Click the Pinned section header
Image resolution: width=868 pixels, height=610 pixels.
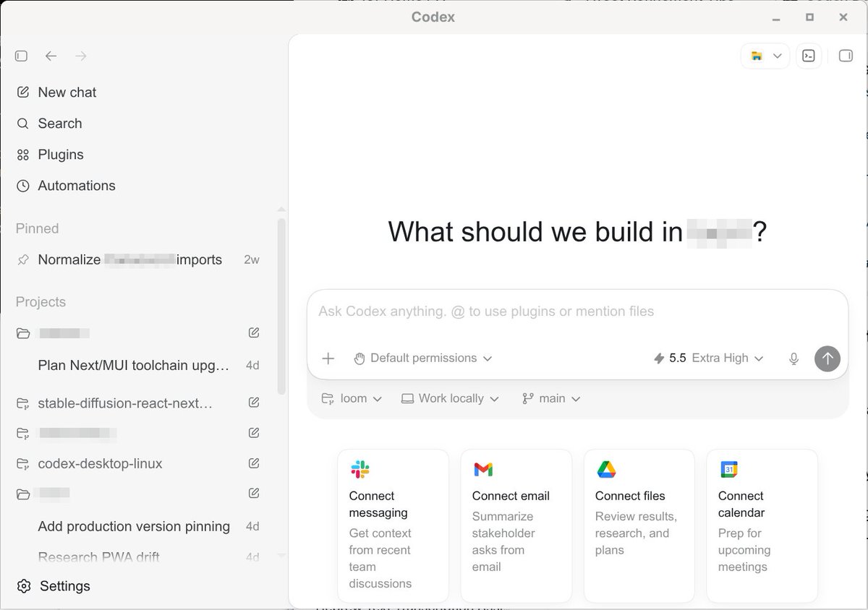(x=37, y=228)
